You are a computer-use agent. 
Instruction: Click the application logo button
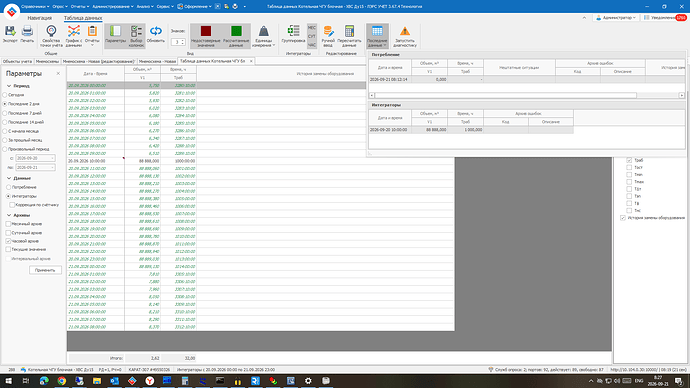[x=11, y=11]
